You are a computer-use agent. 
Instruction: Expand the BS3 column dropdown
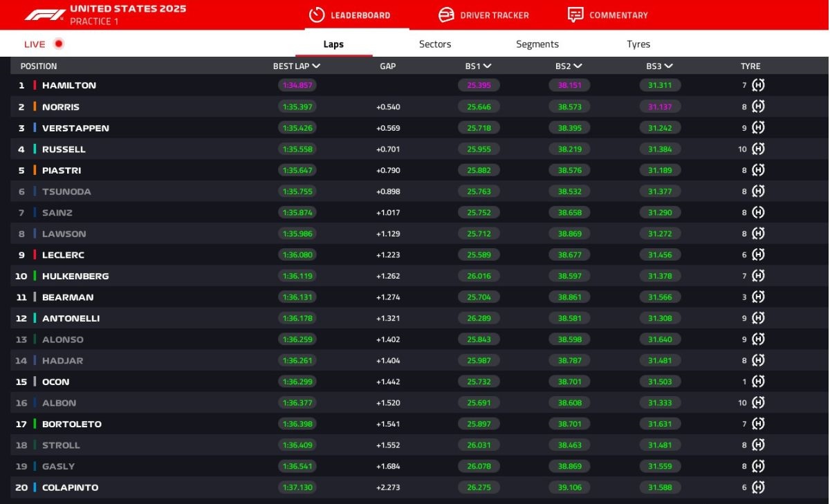tap(668, 66)
